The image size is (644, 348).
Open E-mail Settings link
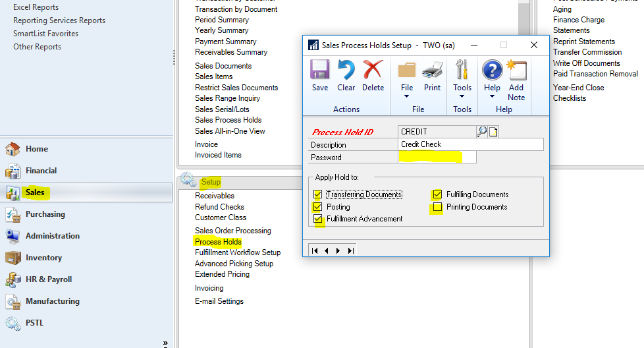[219, 301]
